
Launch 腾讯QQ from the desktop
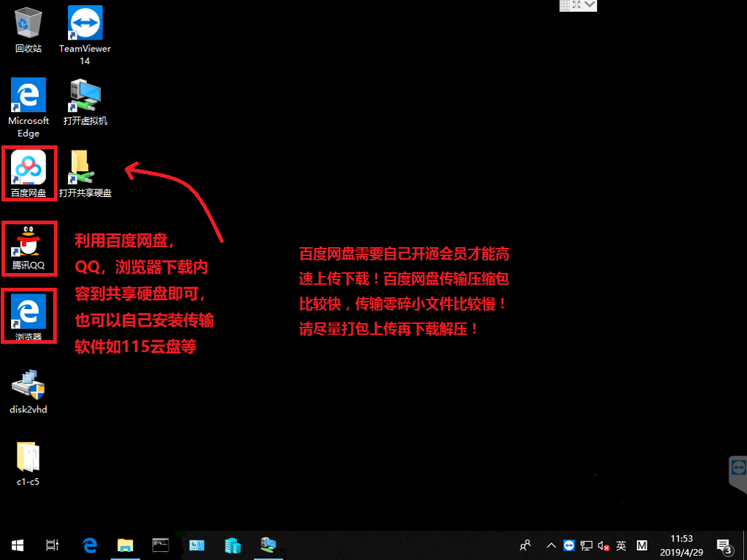point(29,248)
